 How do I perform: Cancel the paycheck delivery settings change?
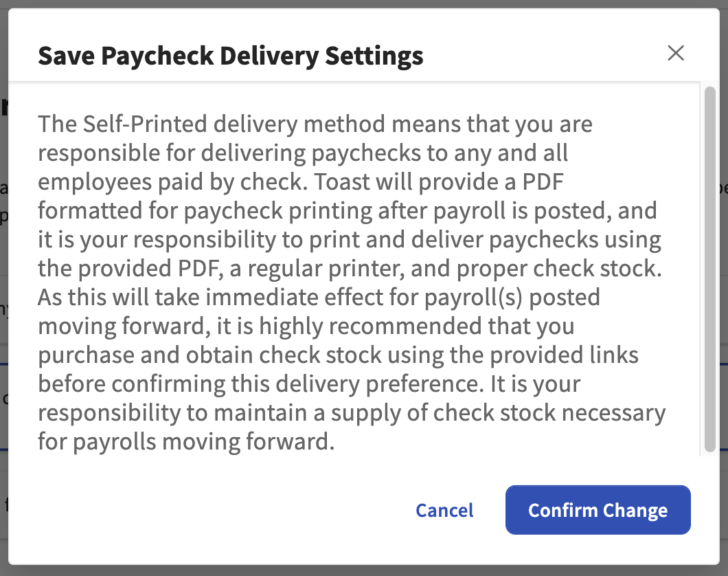point(444,510)
